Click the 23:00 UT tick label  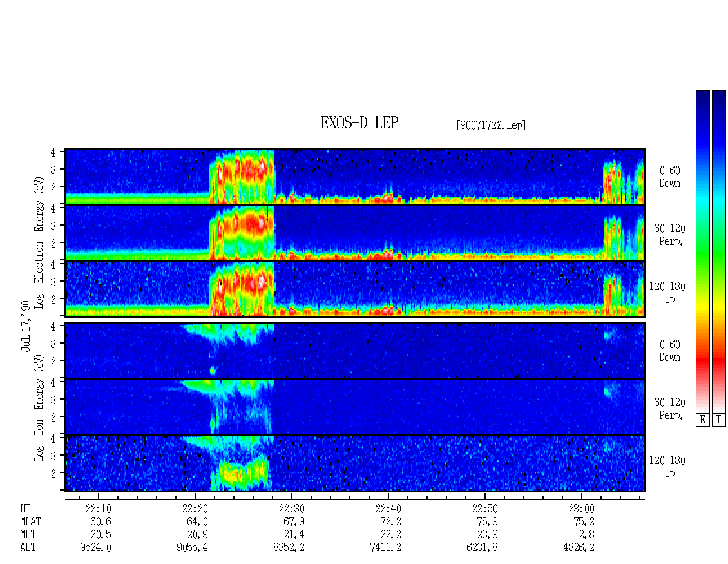(582, 509)
